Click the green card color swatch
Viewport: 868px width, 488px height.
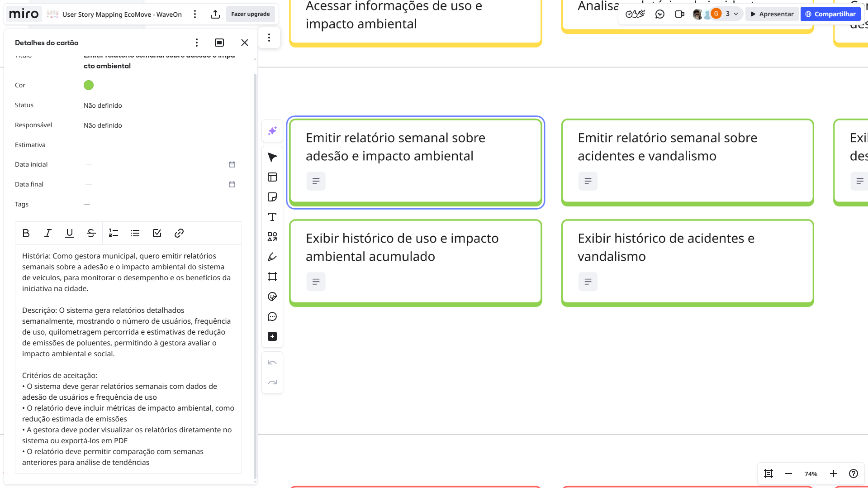tap(89, 85)
